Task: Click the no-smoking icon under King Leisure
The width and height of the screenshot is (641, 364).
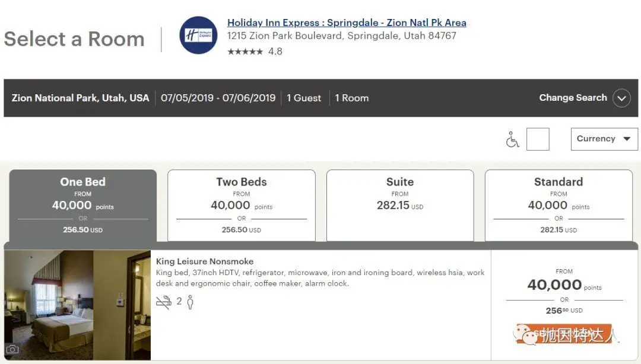Action: [x=164, y=302]
